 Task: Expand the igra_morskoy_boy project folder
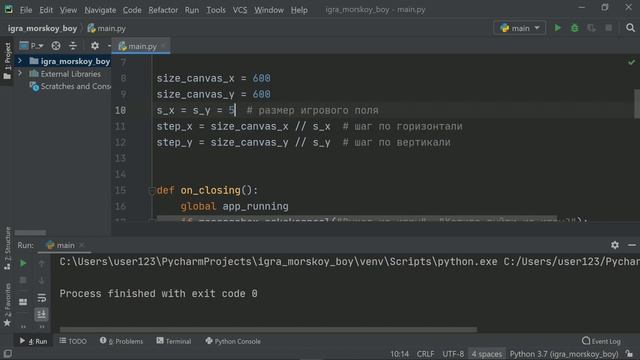click(x=20, y=61)
